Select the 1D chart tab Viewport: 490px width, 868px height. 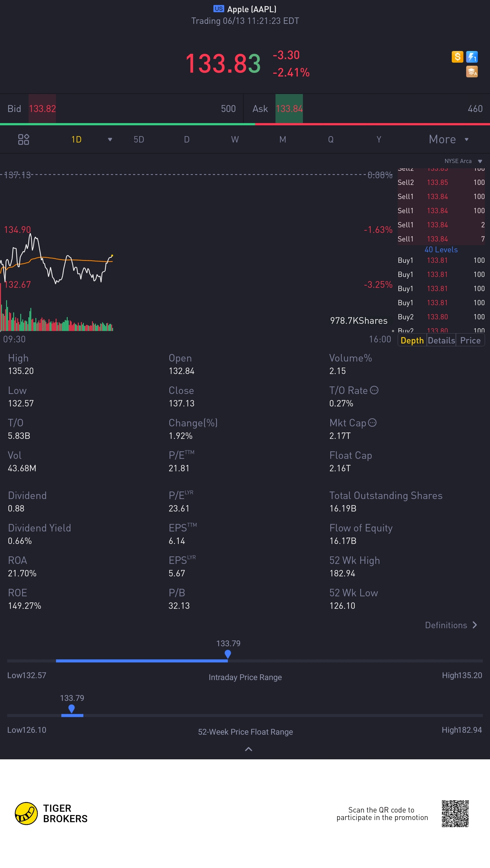click(x=76, y=139)
